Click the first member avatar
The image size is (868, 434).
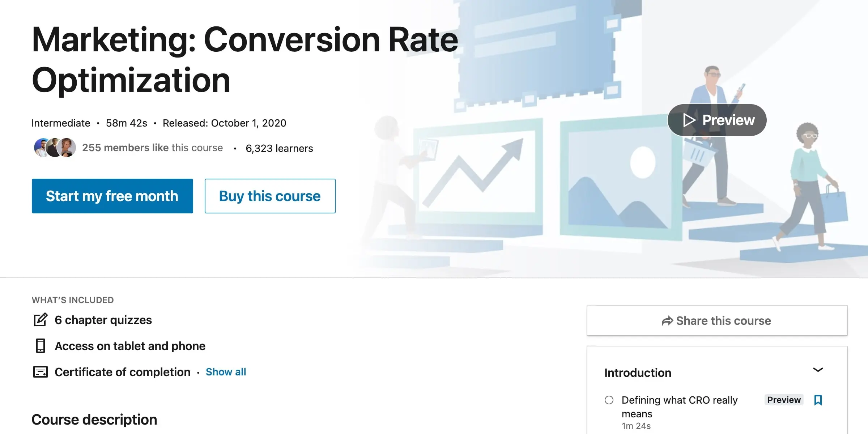[x=41, y=147]
